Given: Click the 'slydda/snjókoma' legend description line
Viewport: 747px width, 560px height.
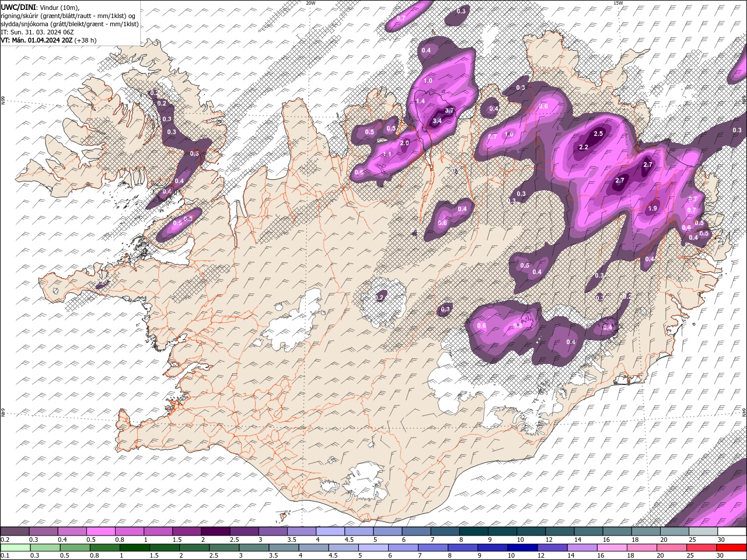Looking at the screenshot, I should [69, 24].
